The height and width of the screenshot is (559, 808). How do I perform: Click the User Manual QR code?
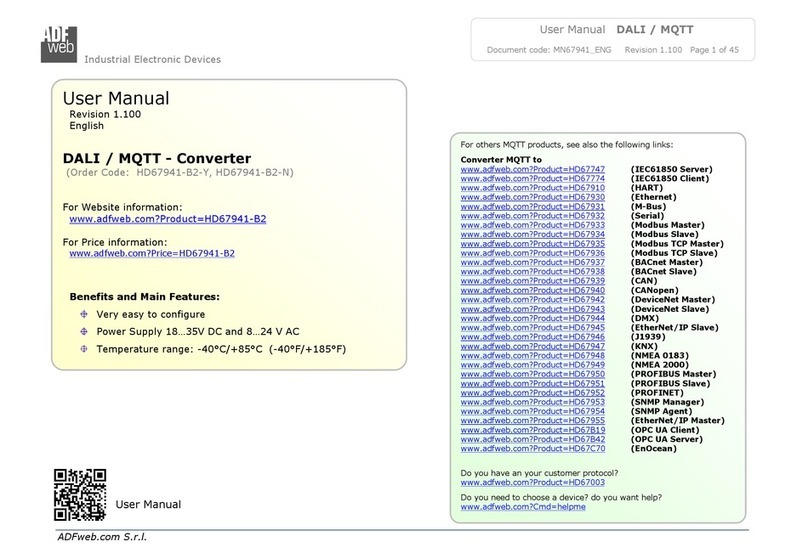click(80, 495)
